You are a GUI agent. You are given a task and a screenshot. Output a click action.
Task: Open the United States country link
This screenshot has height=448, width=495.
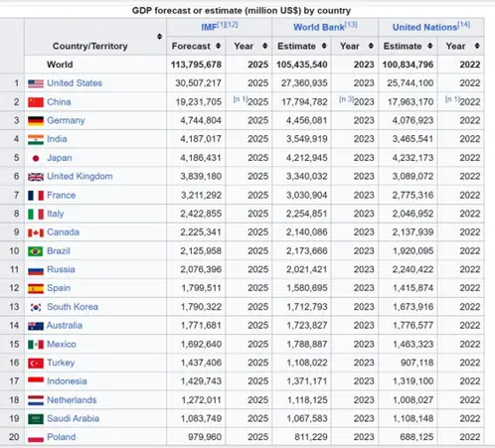[x=75, y=83]
